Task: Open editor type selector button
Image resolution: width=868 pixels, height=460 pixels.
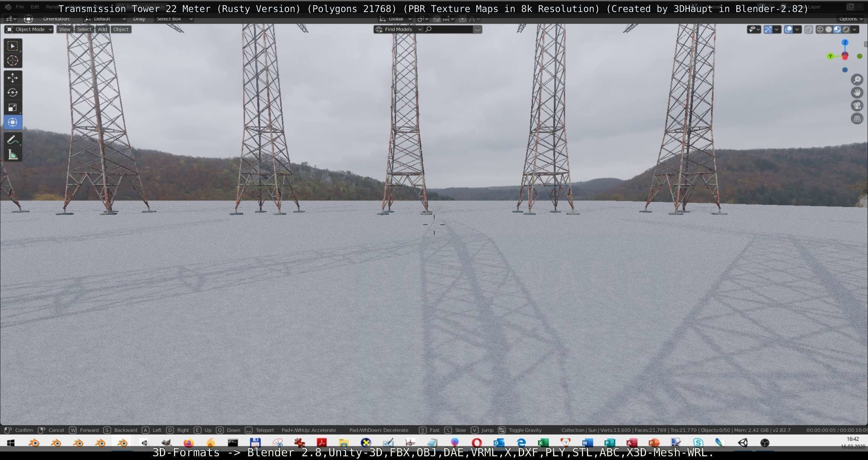Action: [x=11, y=19]
